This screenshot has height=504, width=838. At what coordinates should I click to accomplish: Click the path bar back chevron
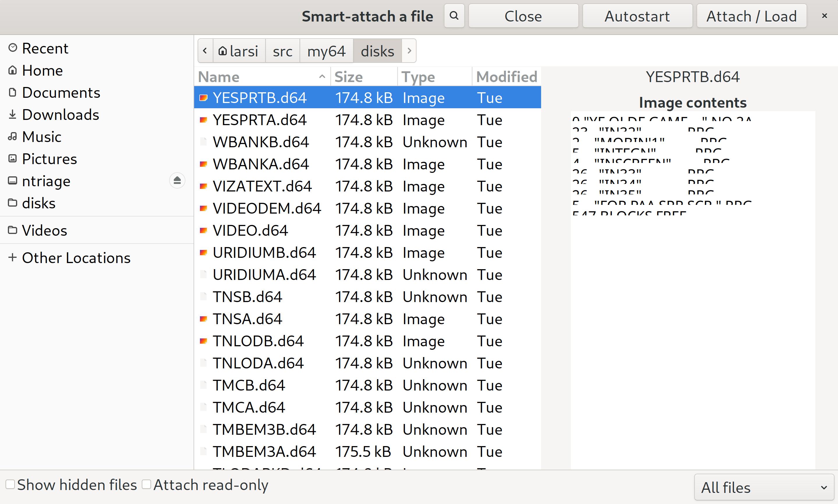point(205,51)
